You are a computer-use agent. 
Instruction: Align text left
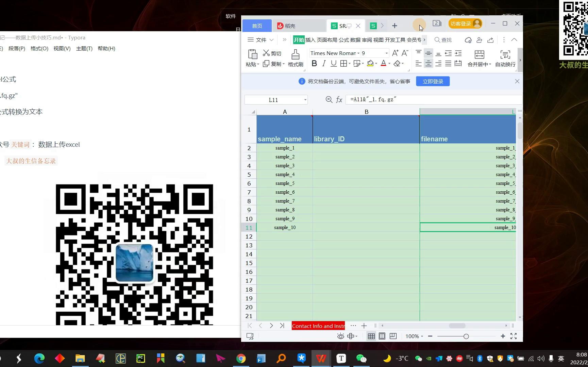419,64
